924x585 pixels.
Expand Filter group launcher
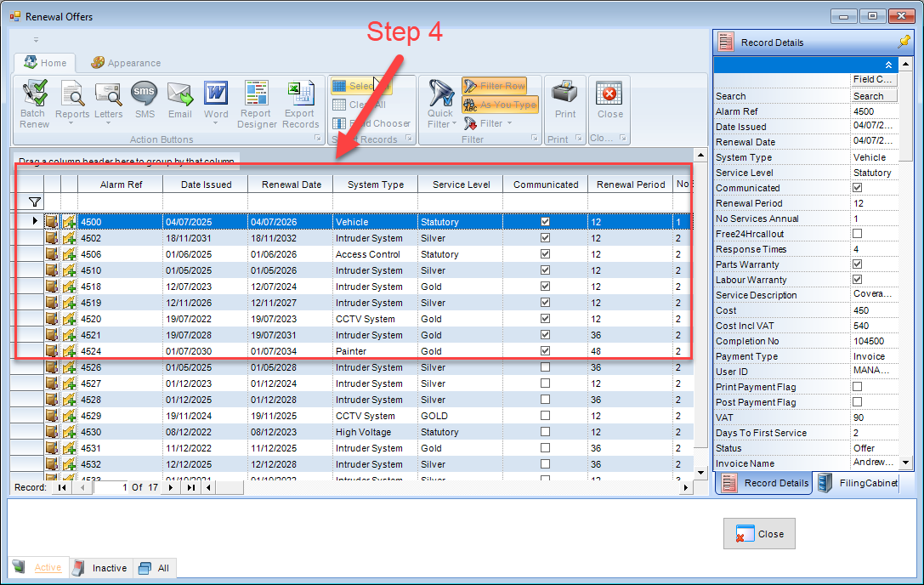tap(535, 138)
